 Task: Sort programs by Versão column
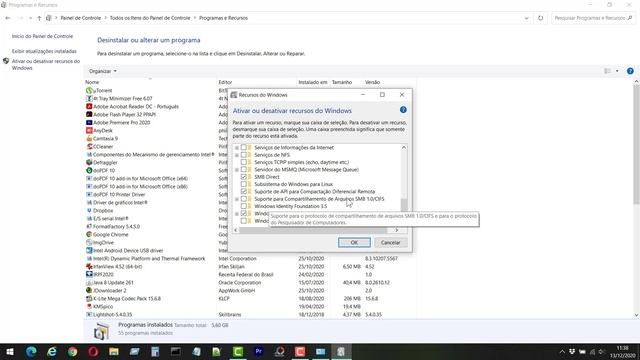tap(372, 82)
